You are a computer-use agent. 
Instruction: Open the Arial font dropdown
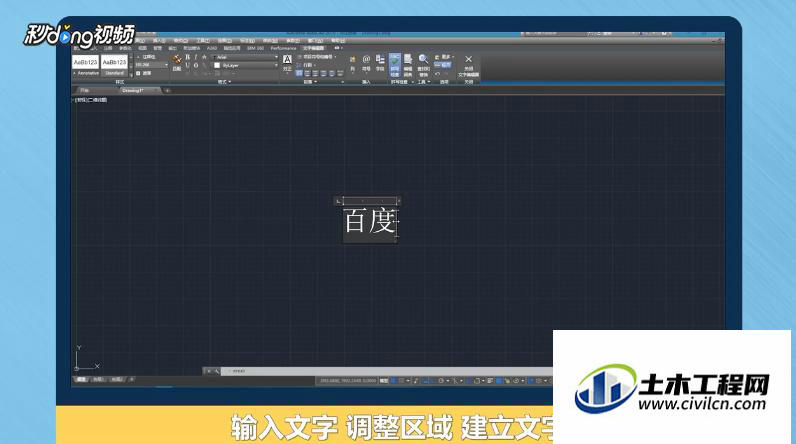(246, 57)
